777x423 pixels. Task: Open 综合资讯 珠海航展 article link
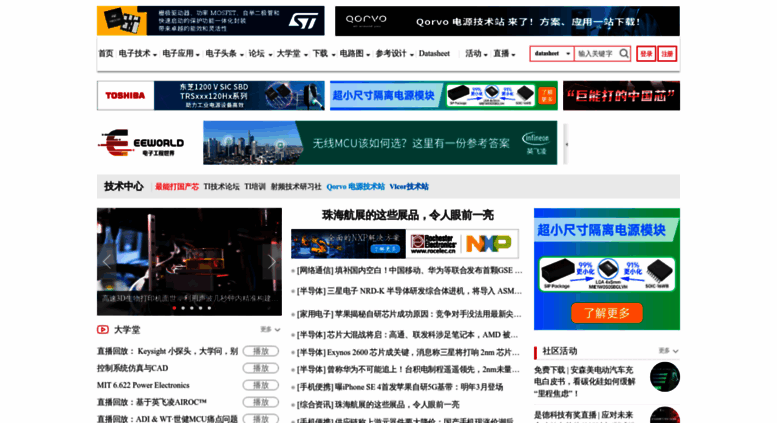378,405
